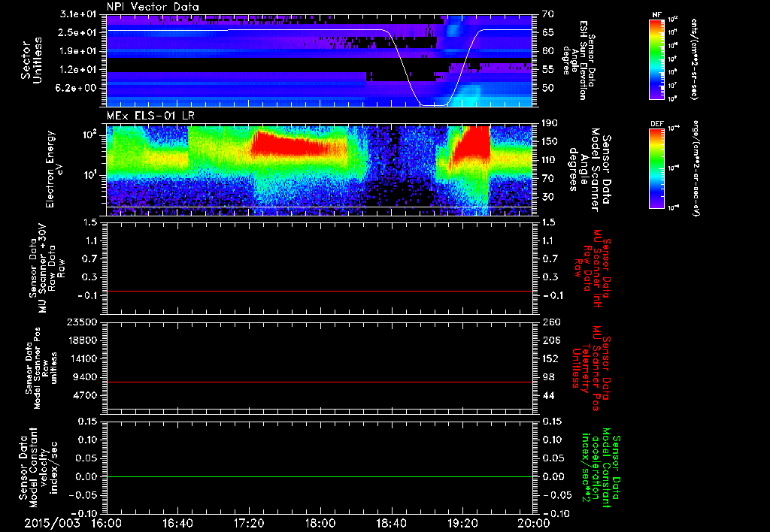Click the Model Scanner Pos Raw axis label

[x=41, y=368]
